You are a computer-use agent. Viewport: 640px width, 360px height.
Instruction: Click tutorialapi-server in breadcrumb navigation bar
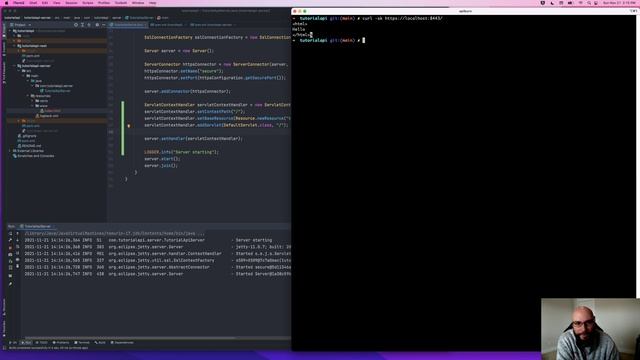tap(37, 18)
